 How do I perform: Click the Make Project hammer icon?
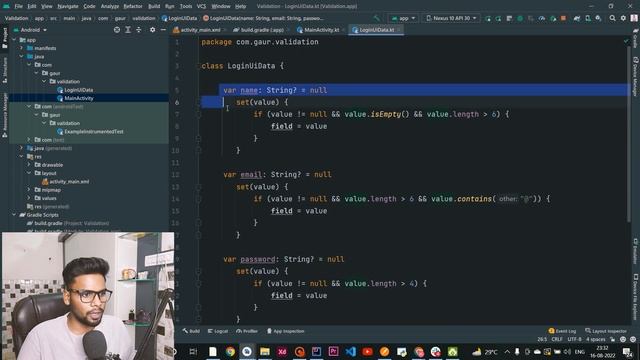(376, 18)
